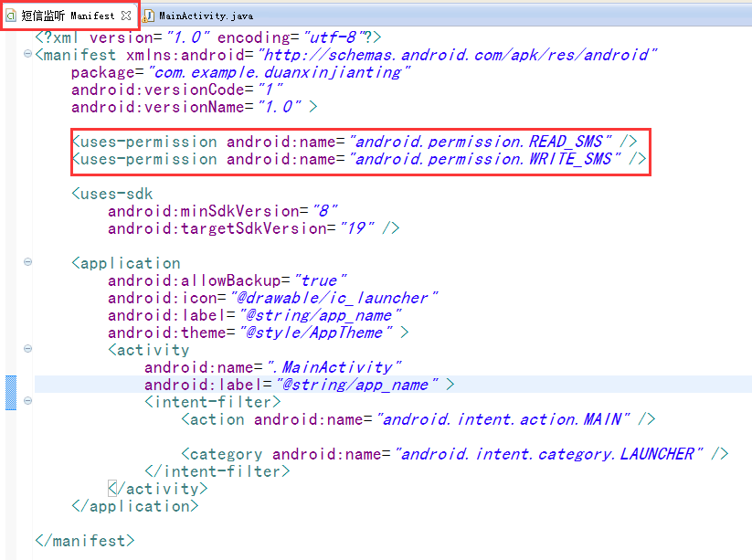Image resolution: width=752 pixels, height=560 pixels.
Task: Click the @style/AppTheme theme value
Action: (x=316, y=333)
